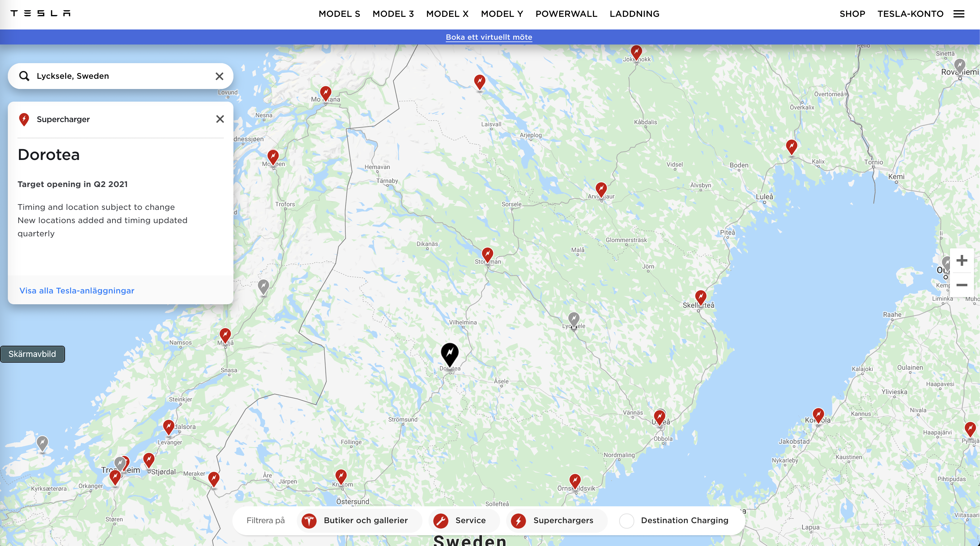Screen dimensions: 980x546
Task: Click the Skärmavbild button
Action: click(32, 354)
